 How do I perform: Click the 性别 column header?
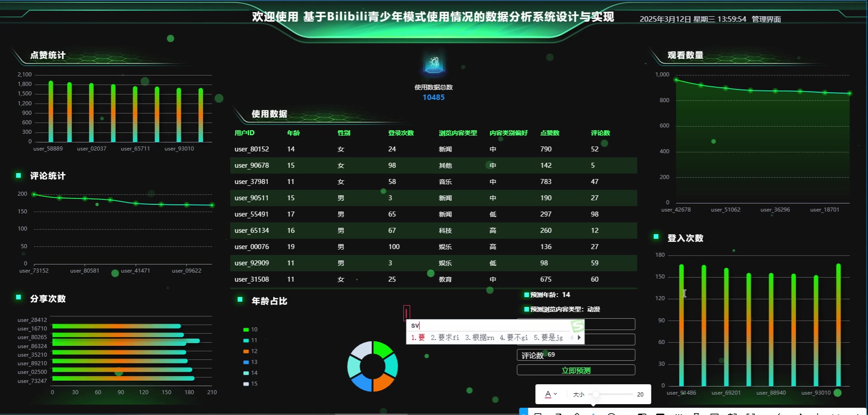coord(344,133)
